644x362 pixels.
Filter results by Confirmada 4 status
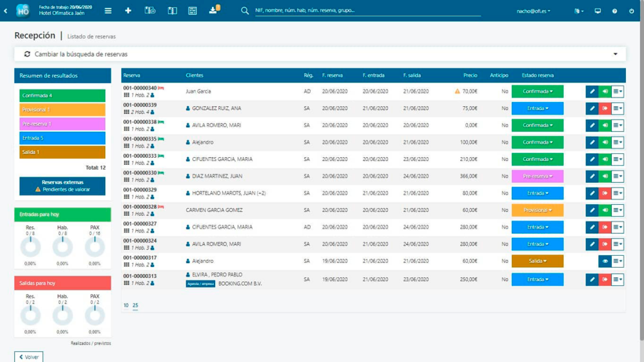coord(62,96)
